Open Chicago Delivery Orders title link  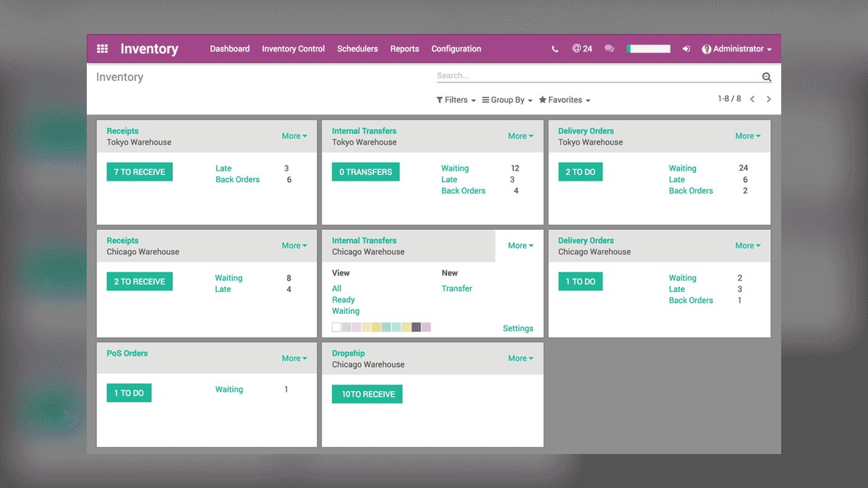(586, 241)
